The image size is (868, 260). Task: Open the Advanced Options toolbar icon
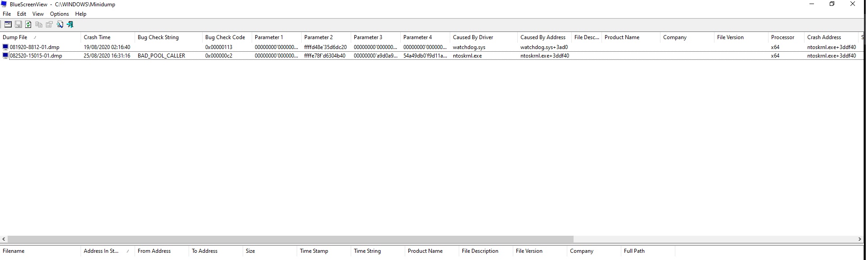pyautogui.click(x=8, y=24)
